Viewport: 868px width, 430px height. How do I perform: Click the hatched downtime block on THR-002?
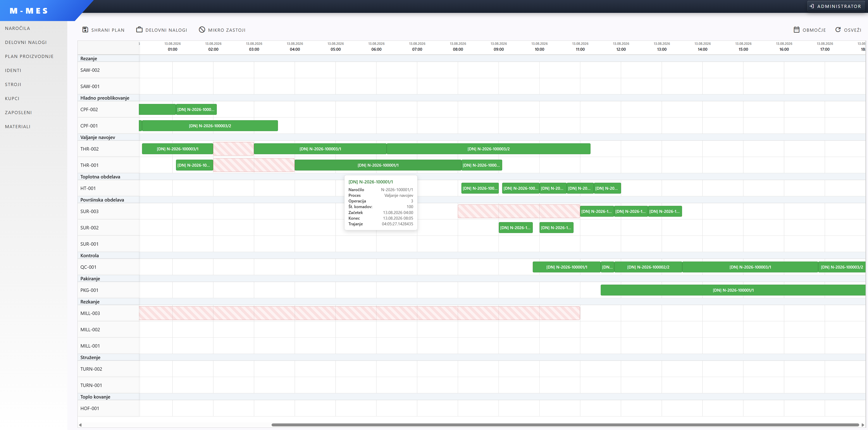click(233, 149)
